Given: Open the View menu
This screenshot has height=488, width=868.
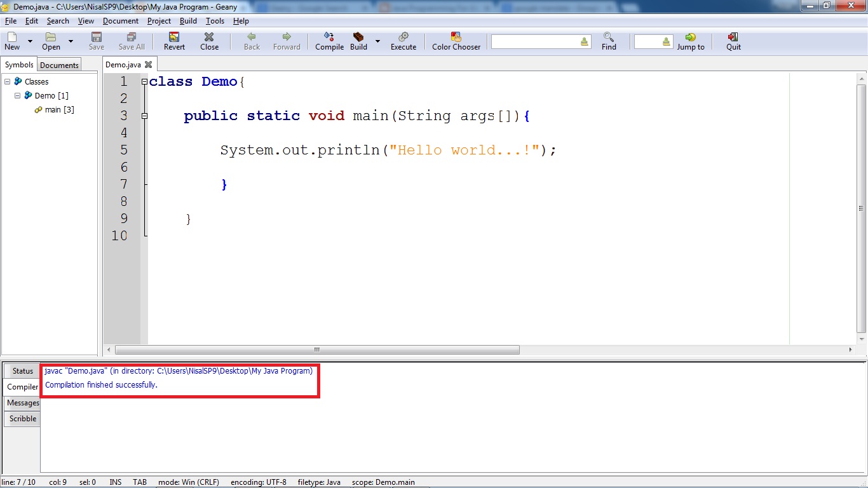Looking at the screenshot, I should point(86,21).
